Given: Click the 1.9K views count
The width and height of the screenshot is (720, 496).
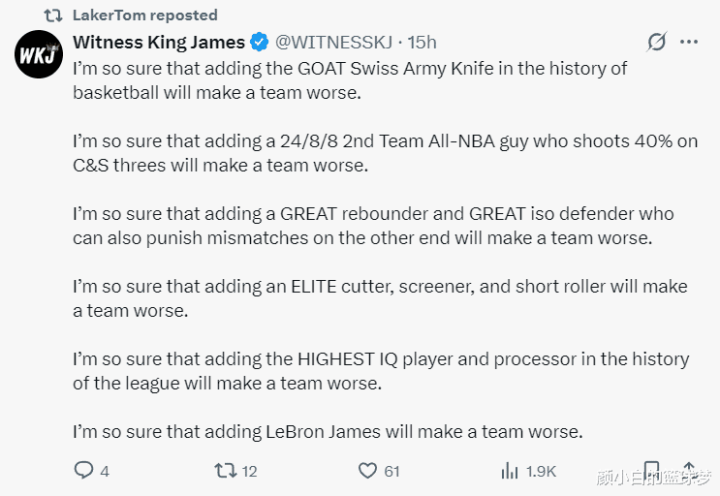Looking at the screenshot, I should [x=541, y=471].
